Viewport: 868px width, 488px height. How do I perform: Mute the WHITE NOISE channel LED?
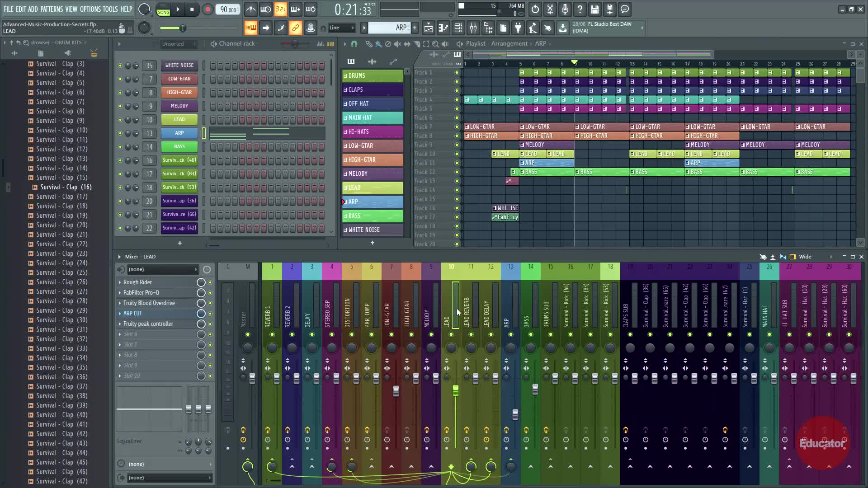click(x=120, y=66)
